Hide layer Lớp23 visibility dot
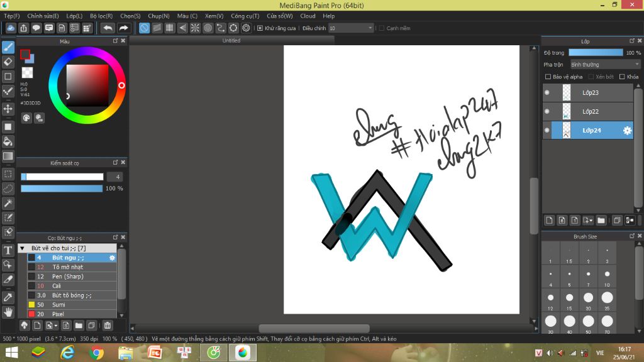 pos(547,93)
